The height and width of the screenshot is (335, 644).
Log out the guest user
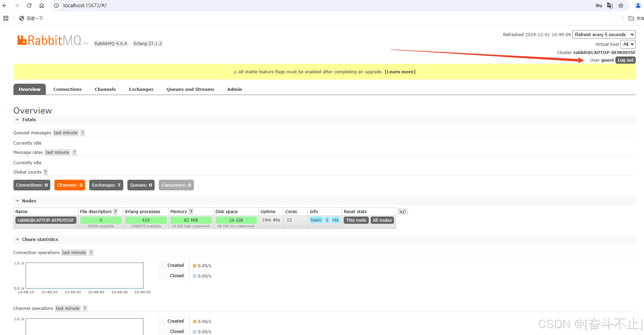pyautogui.click(x=625, y=60)
